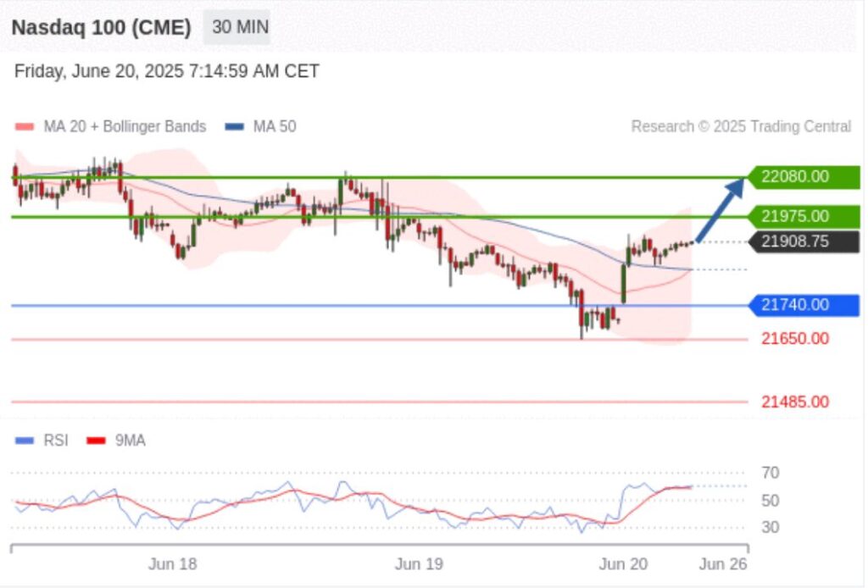Click the red 21485.00 support label

(794, 402)
